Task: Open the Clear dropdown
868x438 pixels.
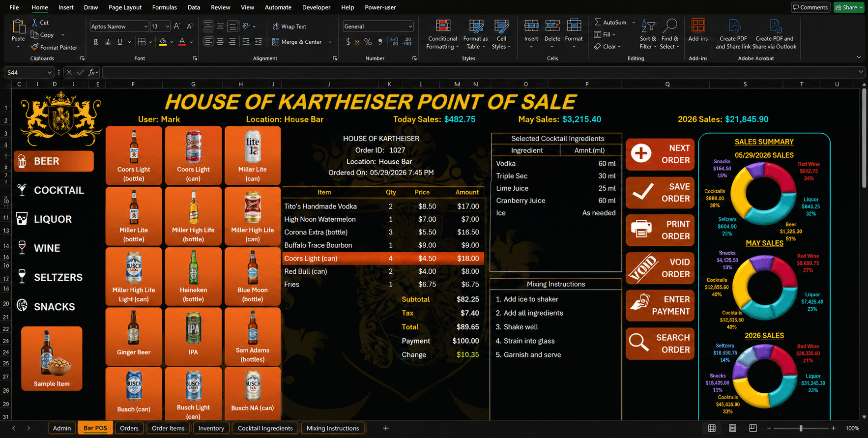Action: click(608, 46)
